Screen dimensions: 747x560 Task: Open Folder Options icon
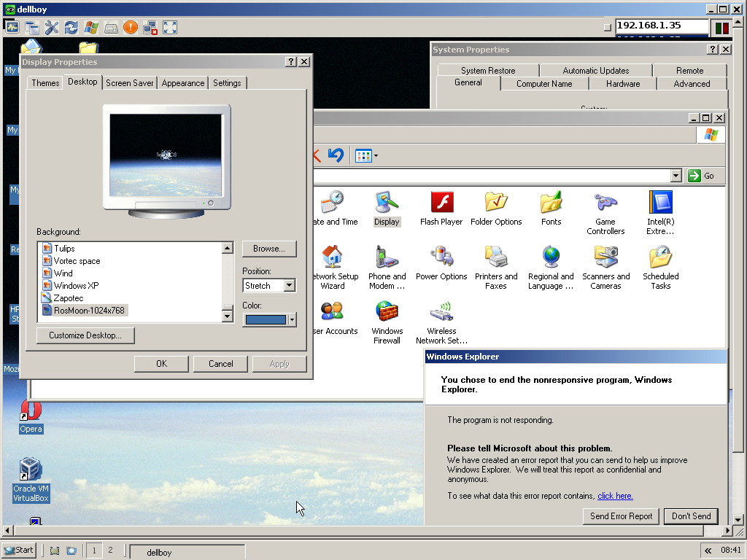click(496, 208)
